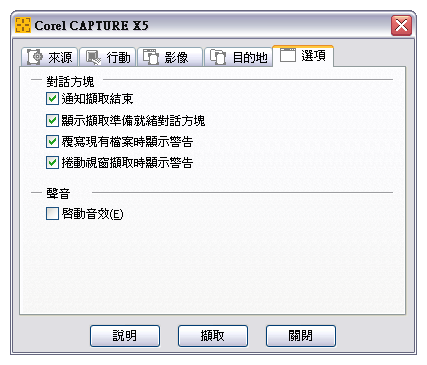This screenshot has height=365, width=427.
Task: Click the 來源 tab's capture-frame icon
Action: coord(35,57)
